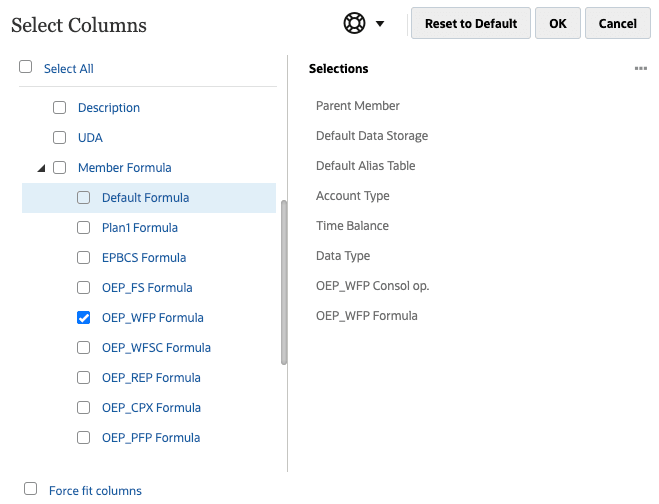Click the Description column label

[109, 108]
